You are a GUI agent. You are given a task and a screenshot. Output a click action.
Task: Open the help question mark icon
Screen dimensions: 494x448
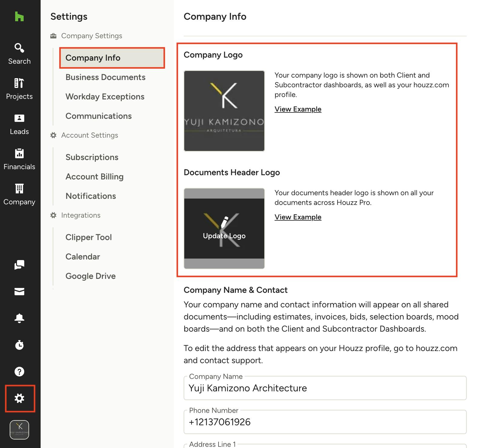click(19, 371)
